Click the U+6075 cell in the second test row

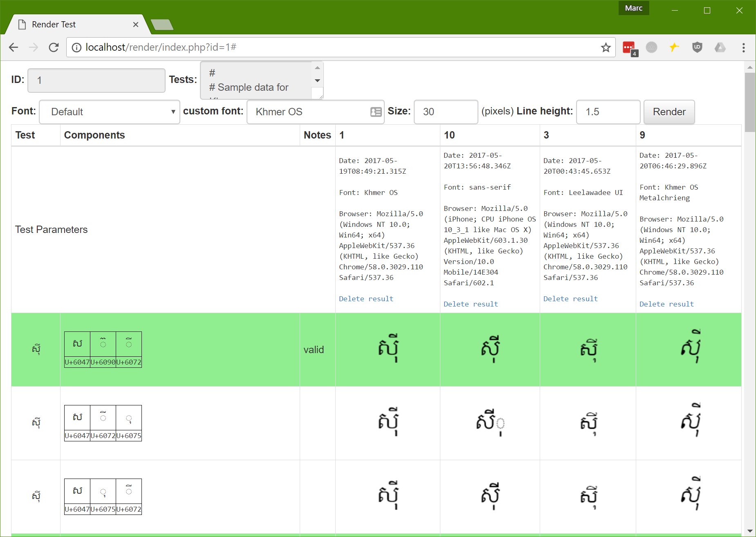[x=129, y=436]
